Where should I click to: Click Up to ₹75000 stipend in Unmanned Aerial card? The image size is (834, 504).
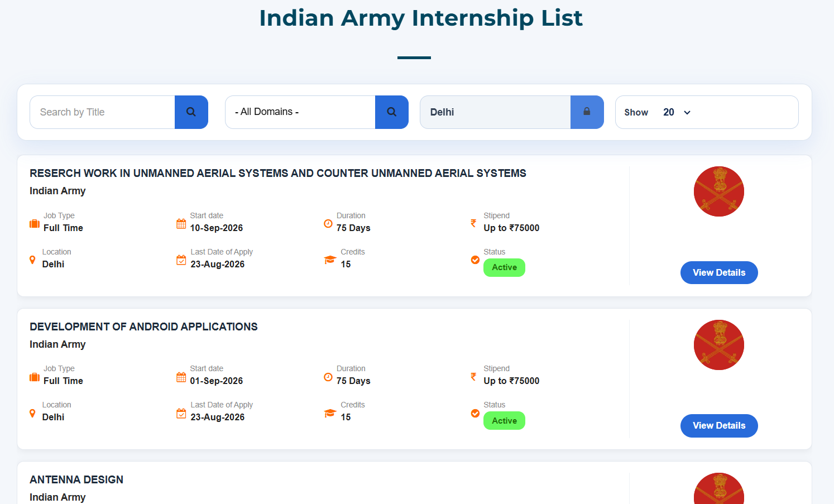(x=511, y=228)
